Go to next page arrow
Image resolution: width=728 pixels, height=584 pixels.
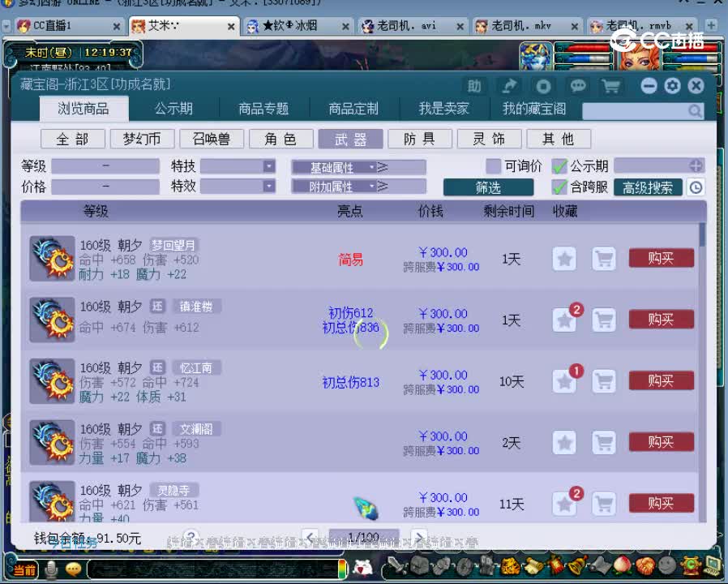point(418,537)
